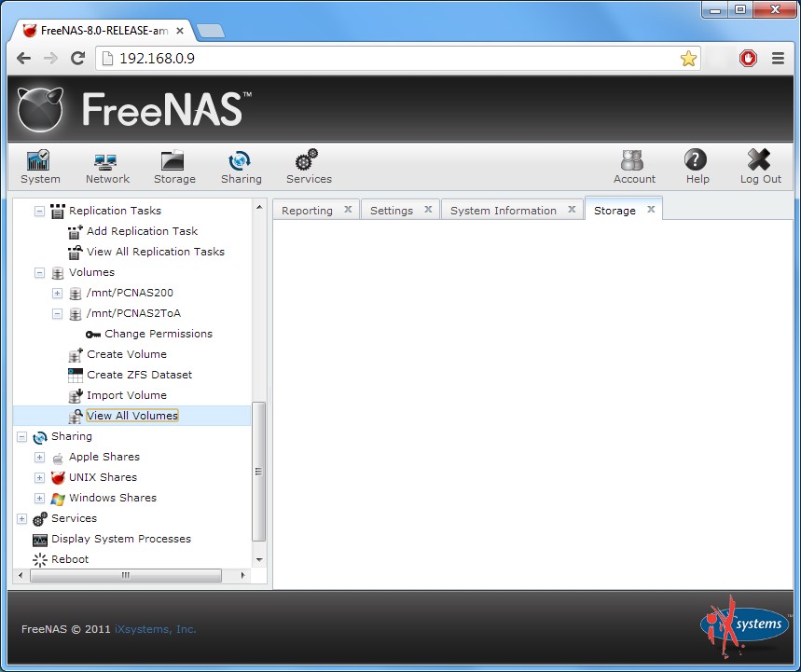Switch to the Reporting tab
Viewport: 801px width, 672px height.
(307, 211)
